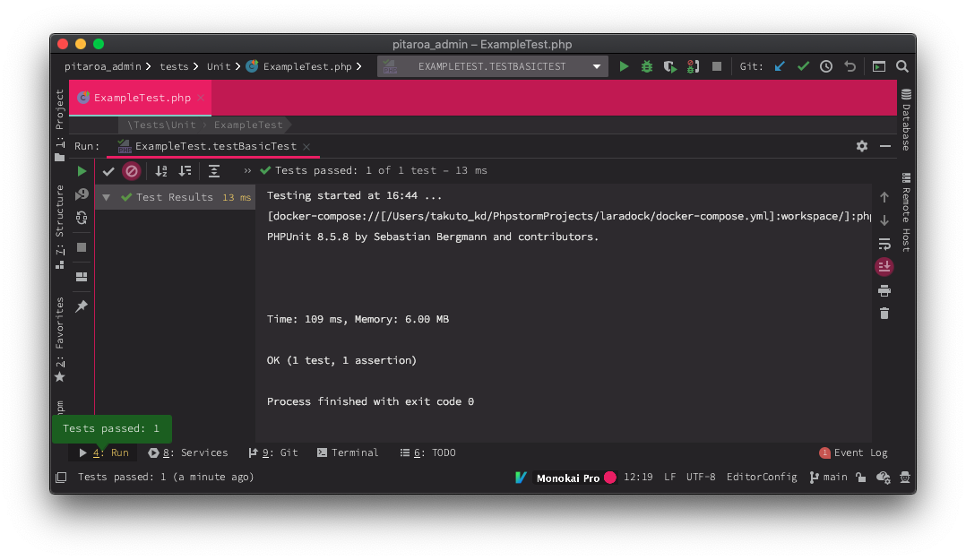The height and width of the screenshot is (560, 966).
Task: Print the console output
Action: (884, 291)
